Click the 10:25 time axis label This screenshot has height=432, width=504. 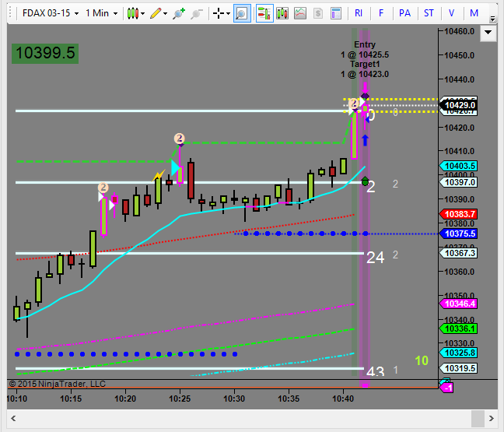point(180,399)
